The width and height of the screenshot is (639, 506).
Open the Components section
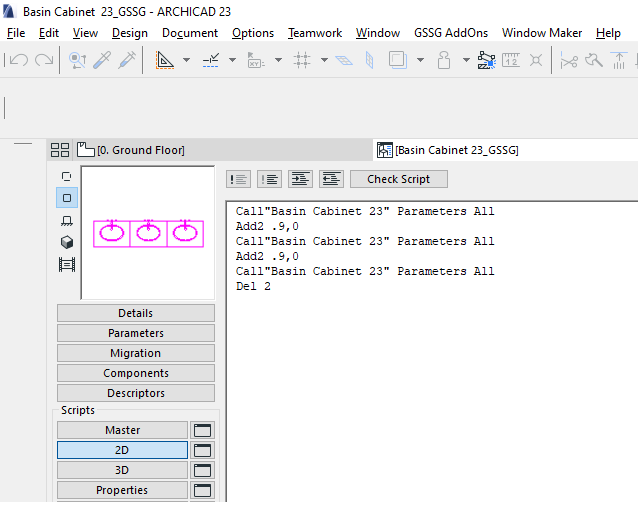click(136, 373)
